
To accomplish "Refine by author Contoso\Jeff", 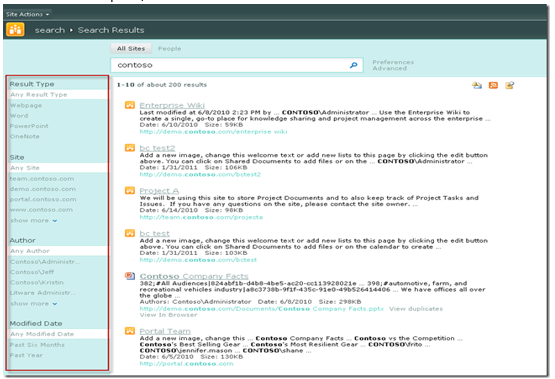I will tap(32, 272).
